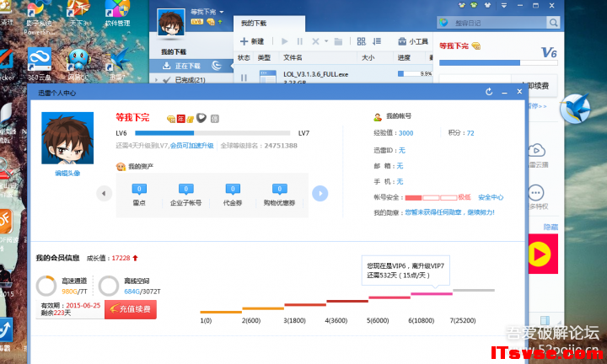Image resolution: width=607 pixels, height=364 pixels.
Task: Click the V6 VIP badge in right panel
Action: [x=549, y=52]
